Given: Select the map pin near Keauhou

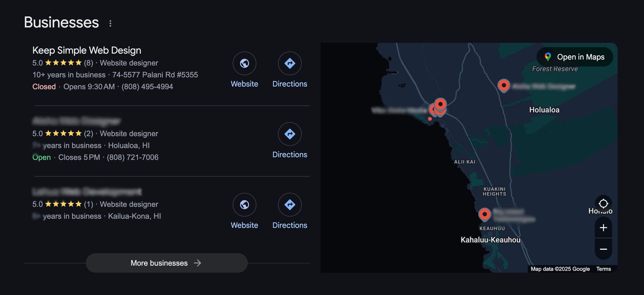Looking at the screenshot, I should (484, 214).
